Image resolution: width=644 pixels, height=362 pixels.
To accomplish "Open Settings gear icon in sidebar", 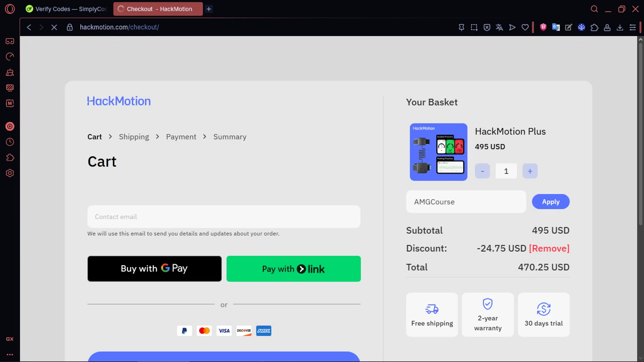I will (x=10, y=173).
